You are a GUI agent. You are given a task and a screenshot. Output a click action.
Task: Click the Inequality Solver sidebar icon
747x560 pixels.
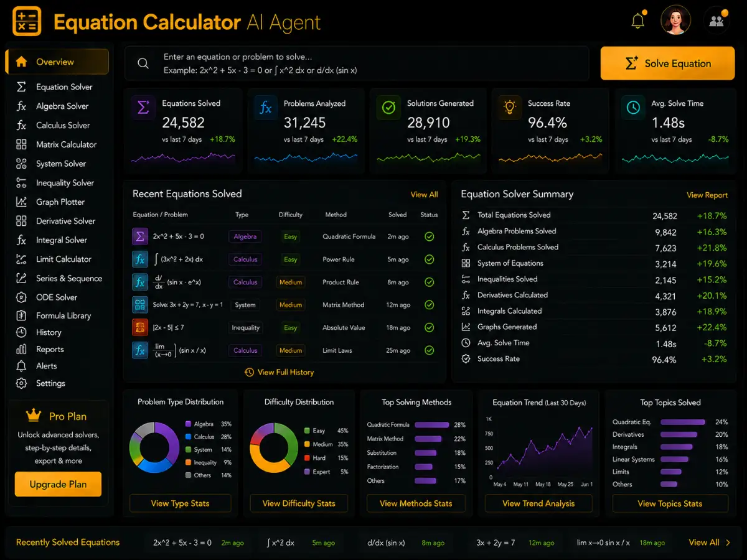(21, 183)
